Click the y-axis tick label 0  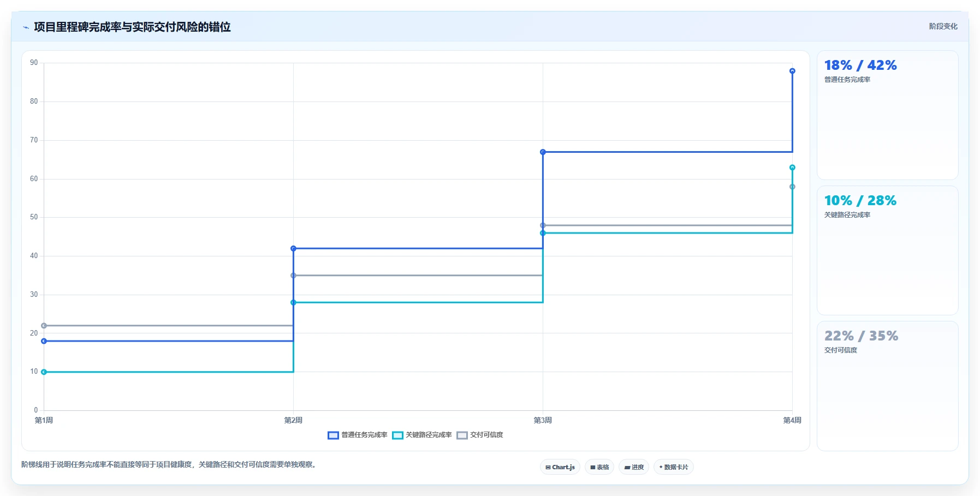pyautogui.click(x=36, y=410)
